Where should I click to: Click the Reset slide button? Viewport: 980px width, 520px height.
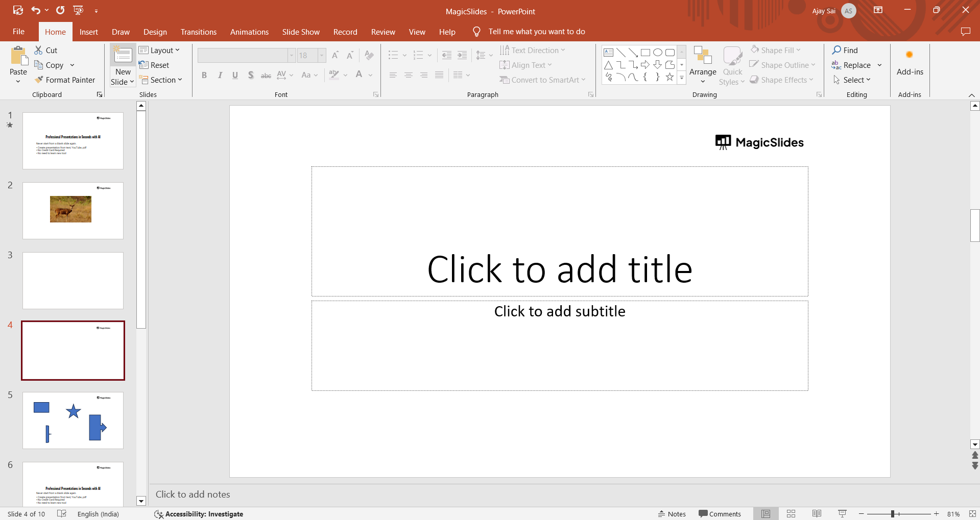pos(154,65)
